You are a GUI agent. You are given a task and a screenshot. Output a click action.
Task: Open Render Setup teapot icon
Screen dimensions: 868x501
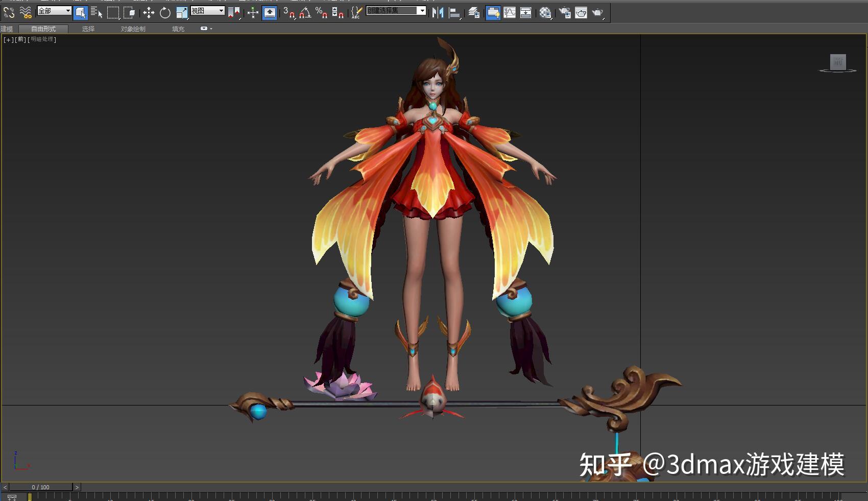[x=565, y=13]
